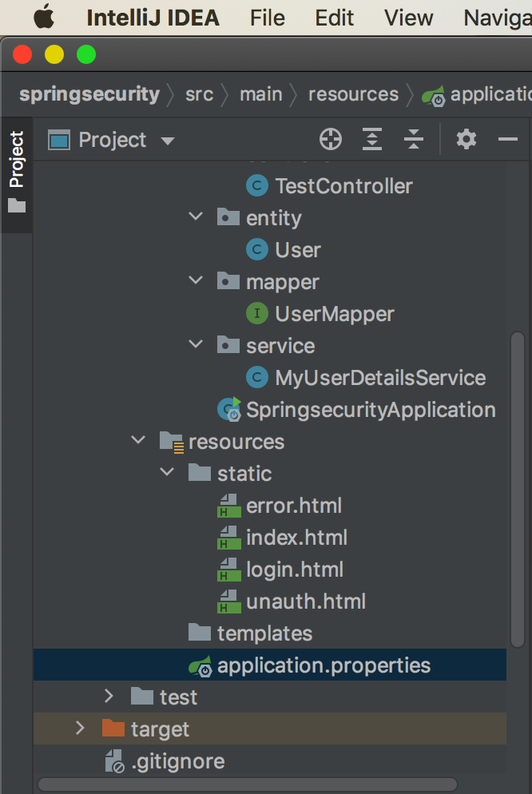Click the UserMapper interface icon
This screenshot has height=794, width=532.
(257, 313)
